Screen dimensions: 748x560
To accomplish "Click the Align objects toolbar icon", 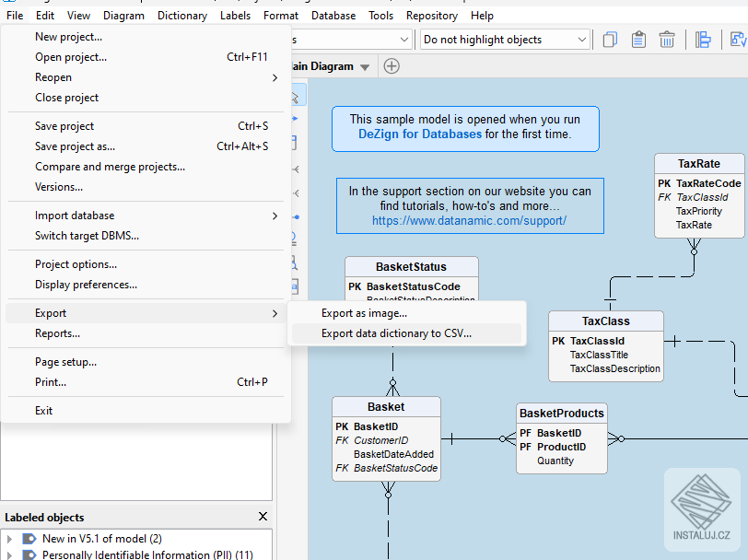I will pyautogui.click(x=703, y=40).
